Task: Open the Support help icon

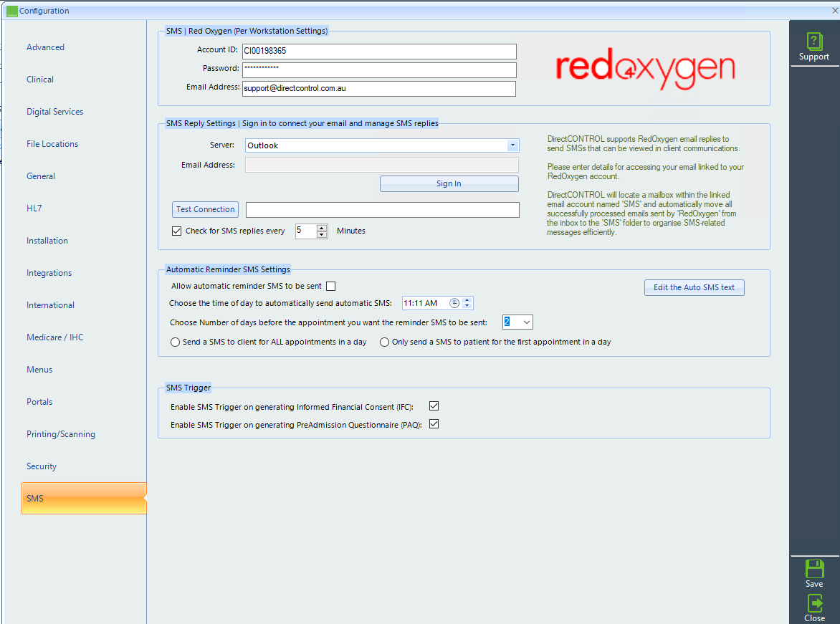Action: click(813, 46)
